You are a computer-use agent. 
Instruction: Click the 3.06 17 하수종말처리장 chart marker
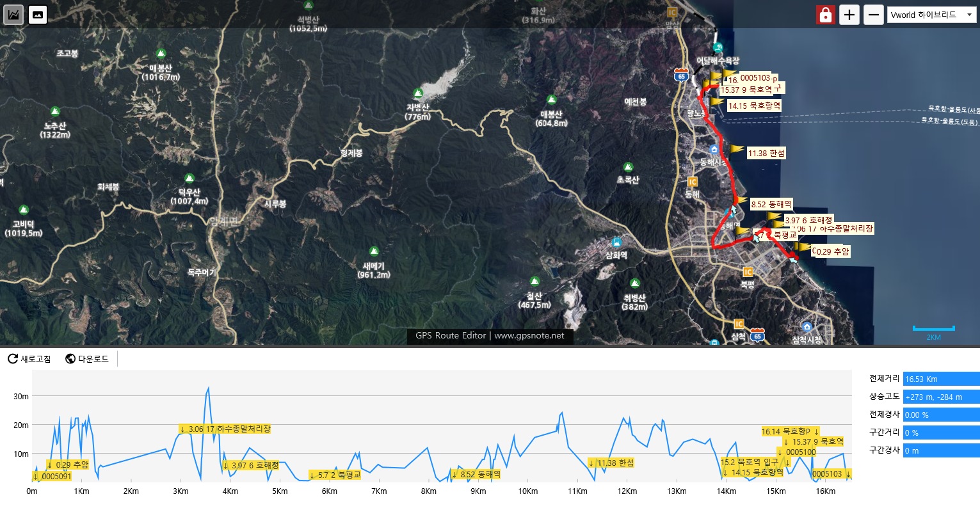pos(225,429)
